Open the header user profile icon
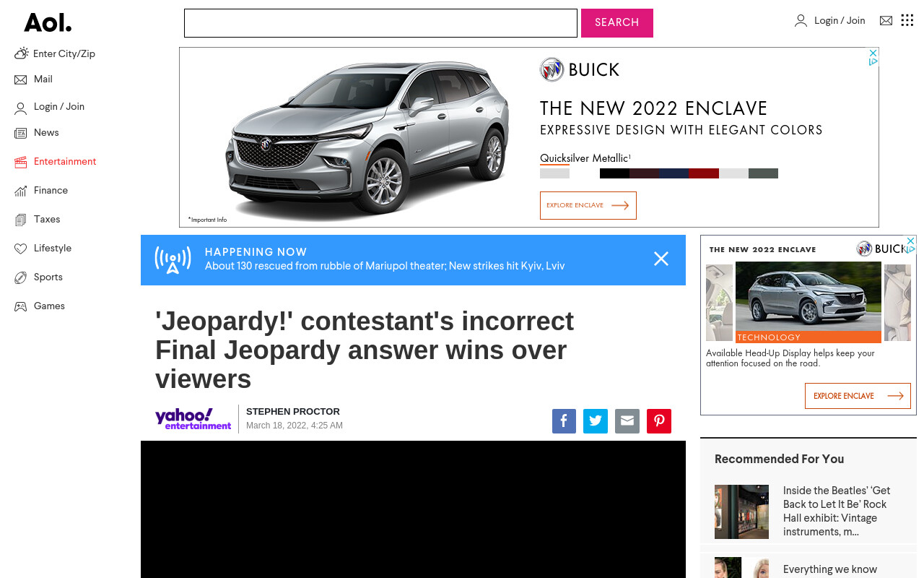 click(x=801, y=21)
